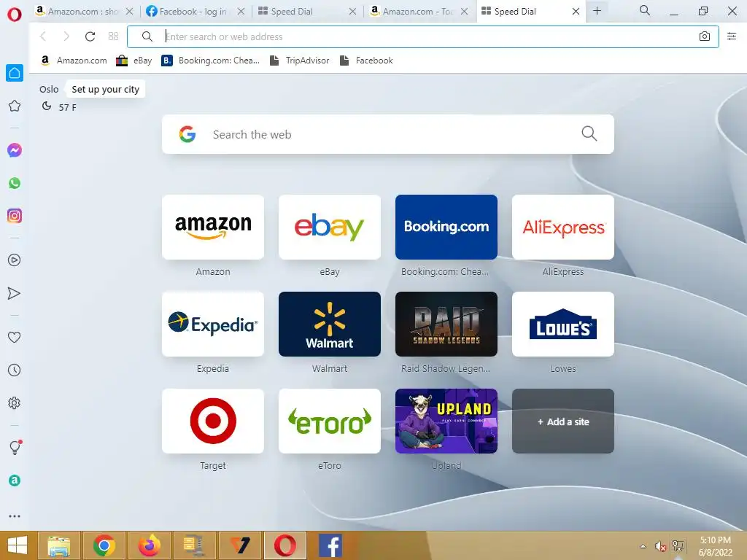This screenshot has width=747, height=560.
Task: Open the Player sidebar icon
Action: tap(15, 260)
